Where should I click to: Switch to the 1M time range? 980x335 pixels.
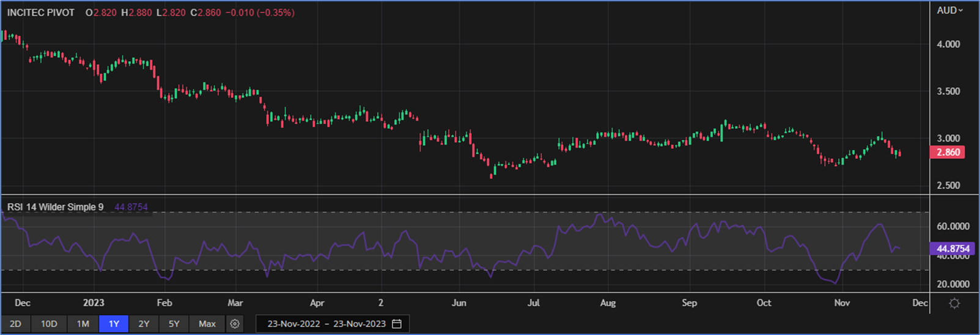tap(83, 324)
